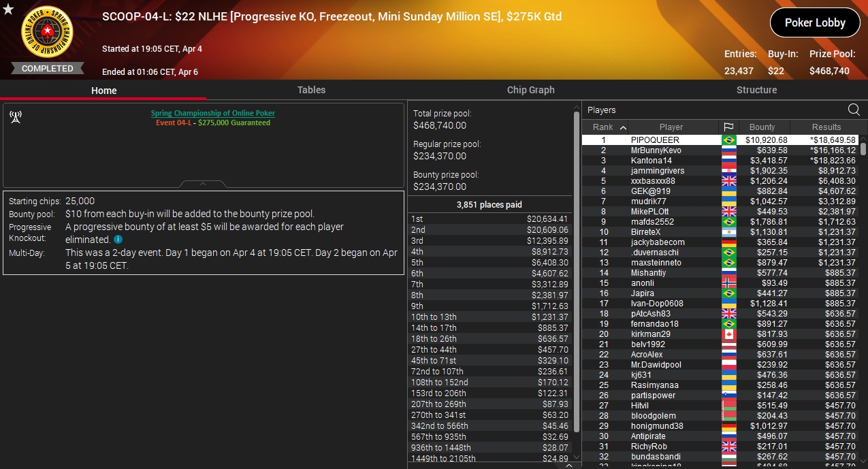
Task: Click Germany flag beside jackybabecom
Action: (x=729, y=242)
